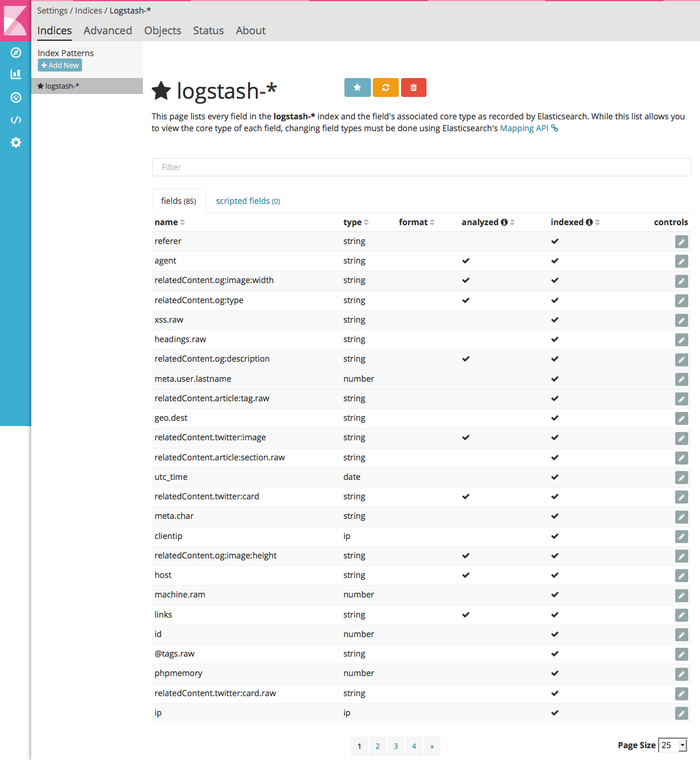Edit the @tags.raw field
Viewport: 700px width, 760px height.
pyautogui.click(x=682, y=654)
